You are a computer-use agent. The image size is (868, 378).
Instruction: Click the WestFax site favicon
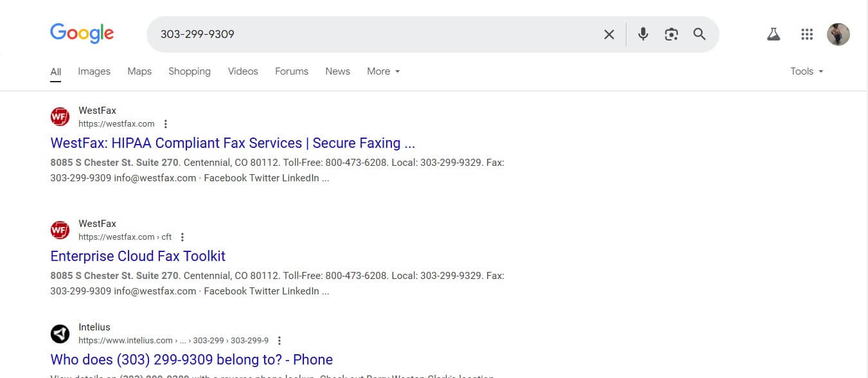point(60,116)
